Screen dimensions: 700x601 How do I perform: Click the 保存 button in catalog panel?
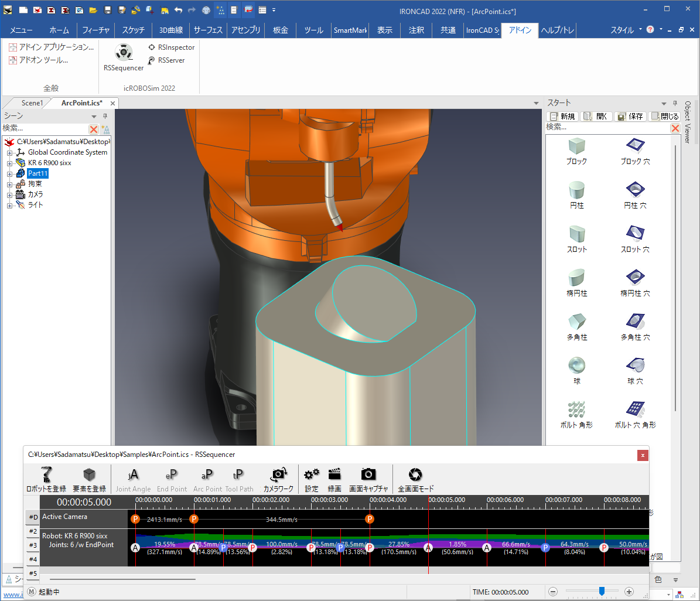630,117
